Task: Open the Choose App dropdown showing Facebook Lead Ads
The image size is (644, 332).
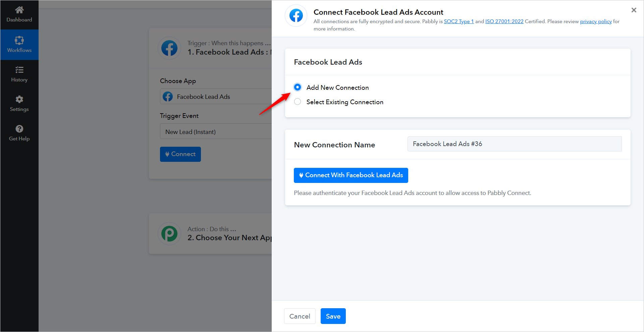Action: 216,96
